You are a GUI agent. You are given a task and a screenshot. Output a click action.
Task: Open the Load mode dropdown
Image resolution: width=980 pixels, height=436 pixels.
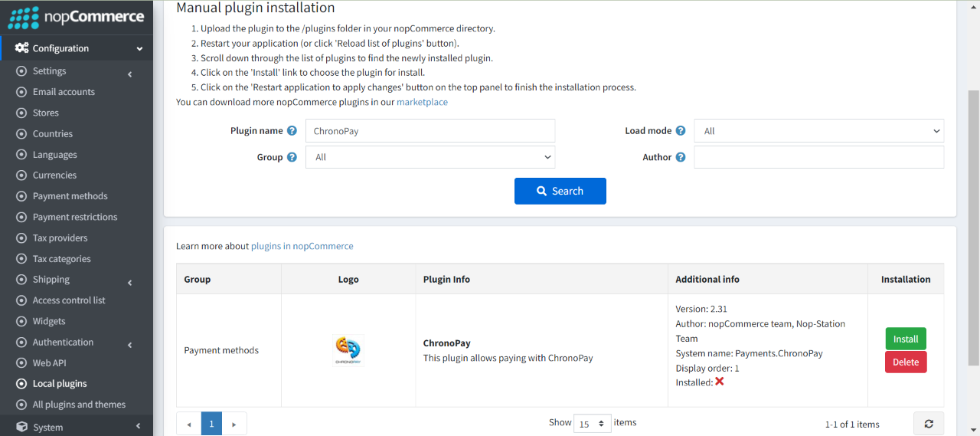pyautogui.click(x=819, y=131)
